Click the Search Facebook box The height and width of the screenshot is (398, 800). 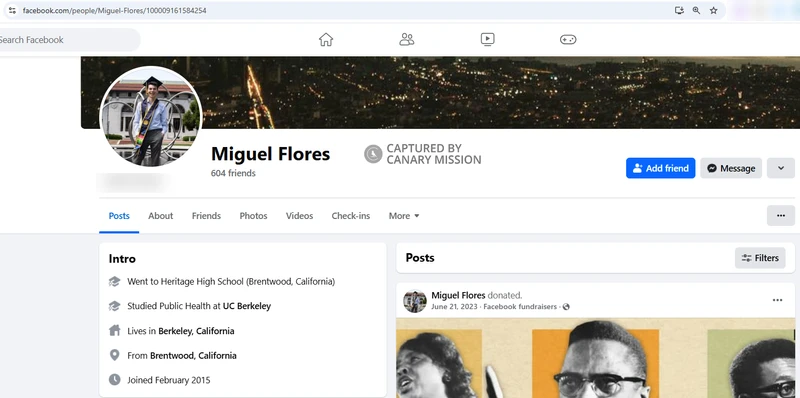[69, 40]
